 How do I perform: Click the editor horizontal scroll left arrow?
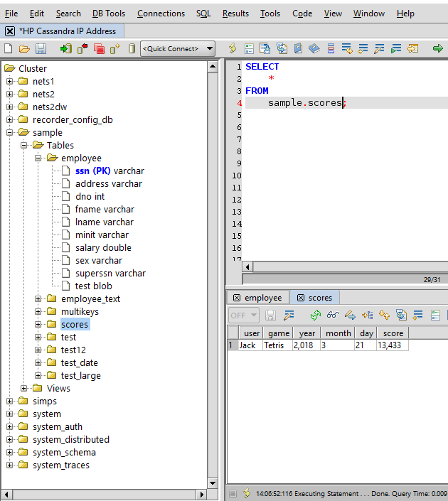[247, 266]
